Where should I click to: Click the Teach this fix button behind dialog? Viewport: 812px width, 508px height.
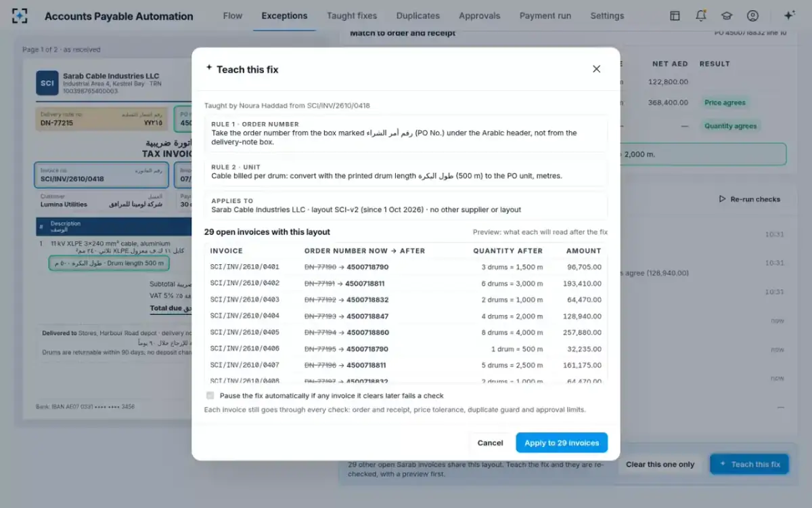tap(749, 465)
